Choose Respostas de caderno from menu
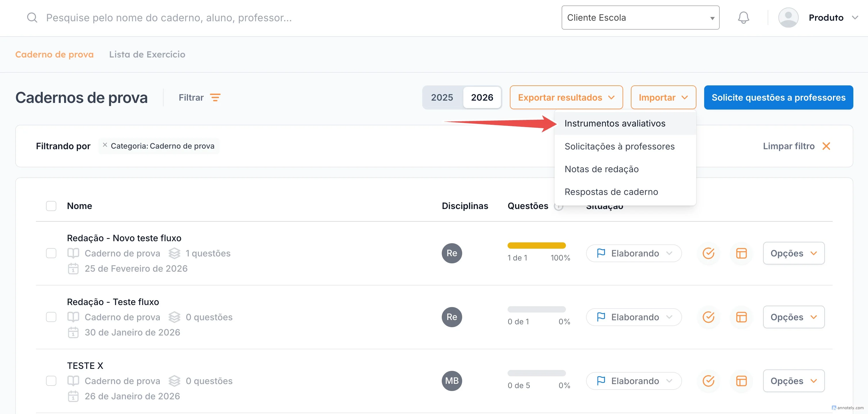868x414 pixels. (x=625, y=192)
